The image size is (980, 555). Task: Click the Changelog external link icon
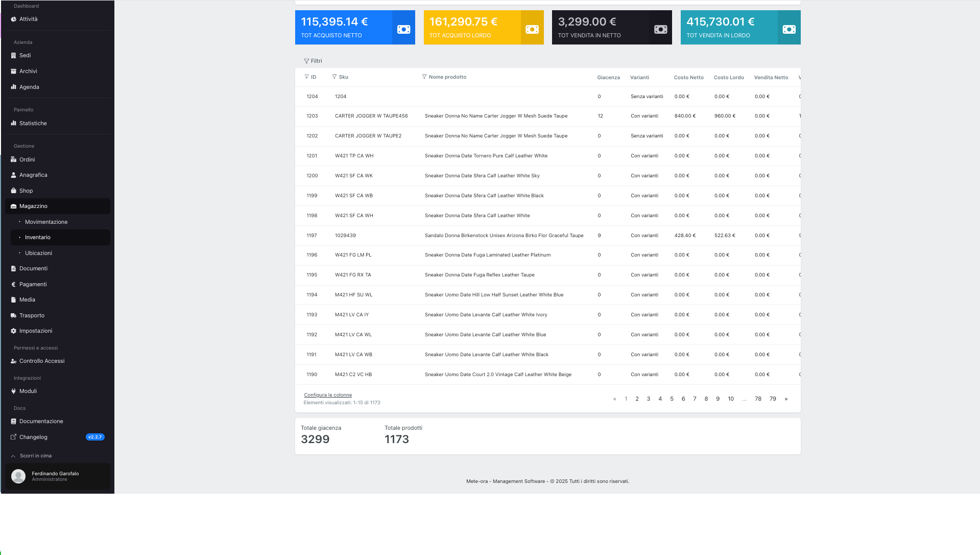click(13, 437)
